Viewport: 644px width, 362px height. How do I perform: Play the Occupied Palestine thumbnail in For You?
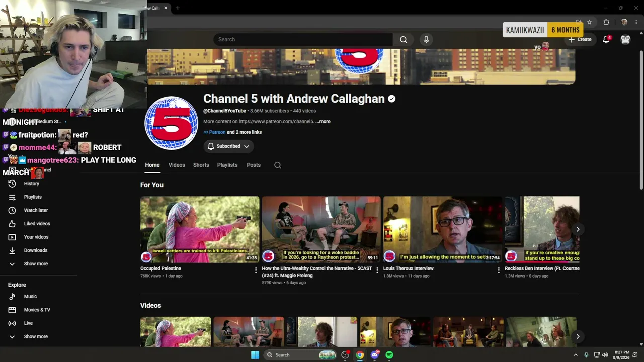200,229
